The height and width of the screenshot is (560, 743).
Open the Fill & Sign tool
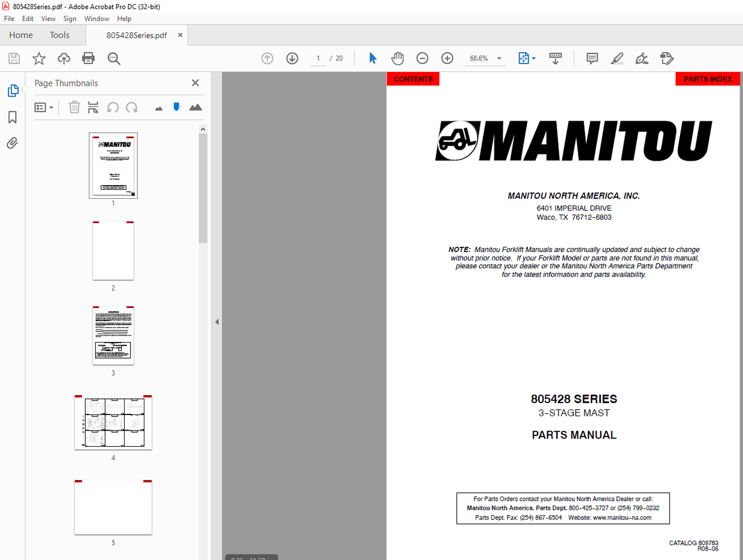[642, 58]
